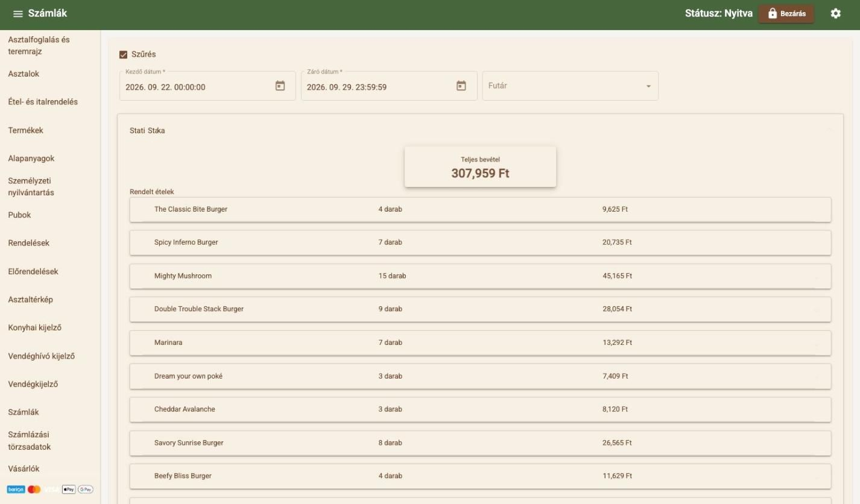This screenshot has width=860, height=504.
Task: Expand the Marinara row
Action: (x=480, y=342)
